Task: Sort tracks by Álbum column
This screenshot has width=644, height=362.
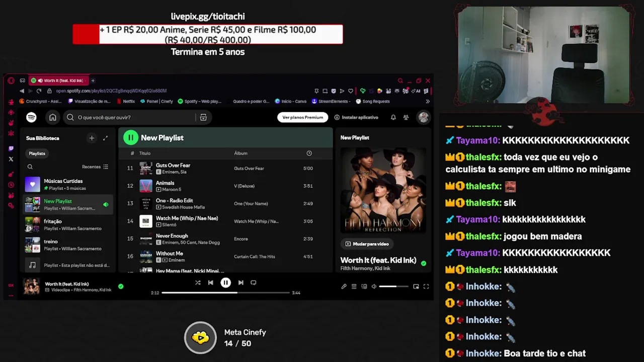Action: coord(240,153)
